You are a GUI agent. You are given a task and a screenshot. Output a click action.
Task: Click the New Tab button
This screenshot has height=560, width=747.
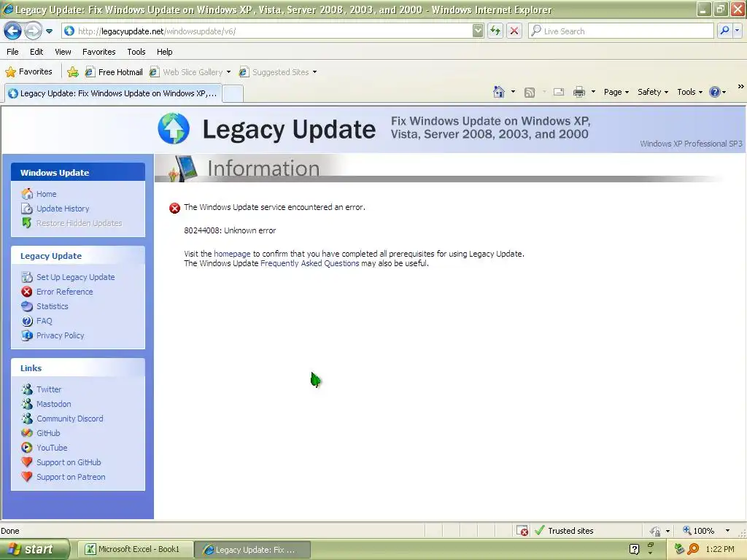click(x=233, y=94)
